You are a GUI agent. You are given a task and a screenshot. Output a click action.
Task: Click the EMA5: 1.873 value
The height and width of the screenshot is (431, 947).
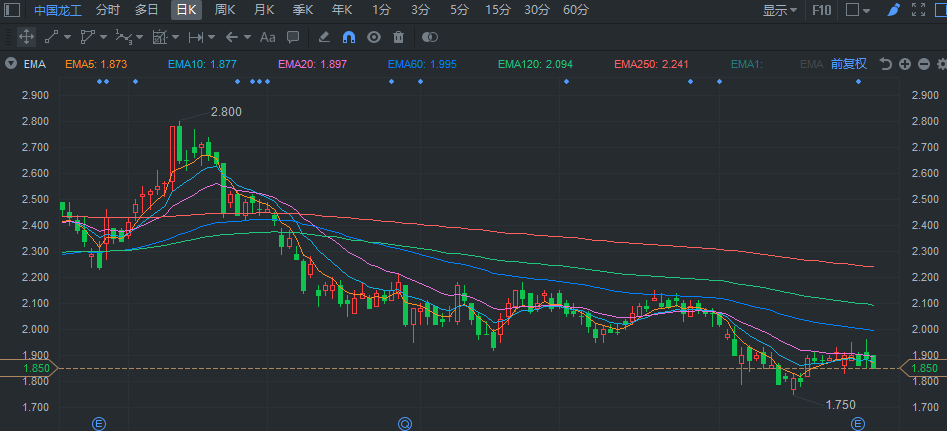tap(97, 64)
